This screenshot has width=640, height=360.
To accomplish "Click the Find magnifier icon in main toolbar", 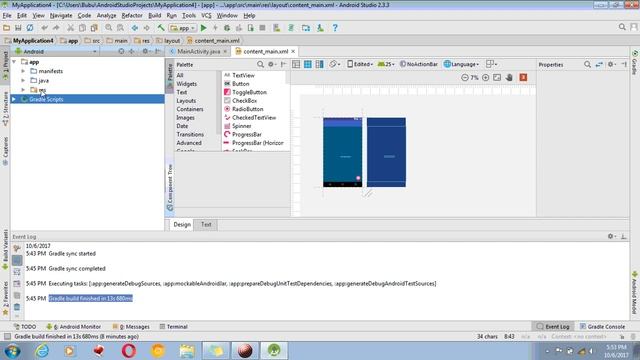I will [x=108, y=28].
